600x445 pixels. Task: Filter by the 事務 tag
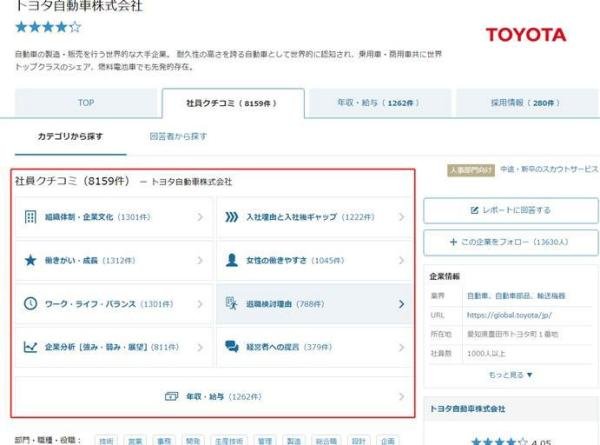[x=164, y=441]
